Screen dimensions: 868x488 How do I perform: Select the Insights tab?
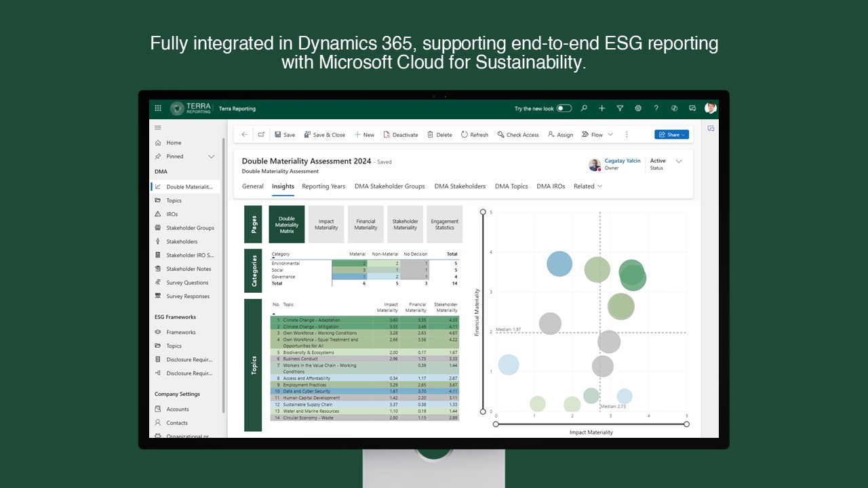point(283,186)
